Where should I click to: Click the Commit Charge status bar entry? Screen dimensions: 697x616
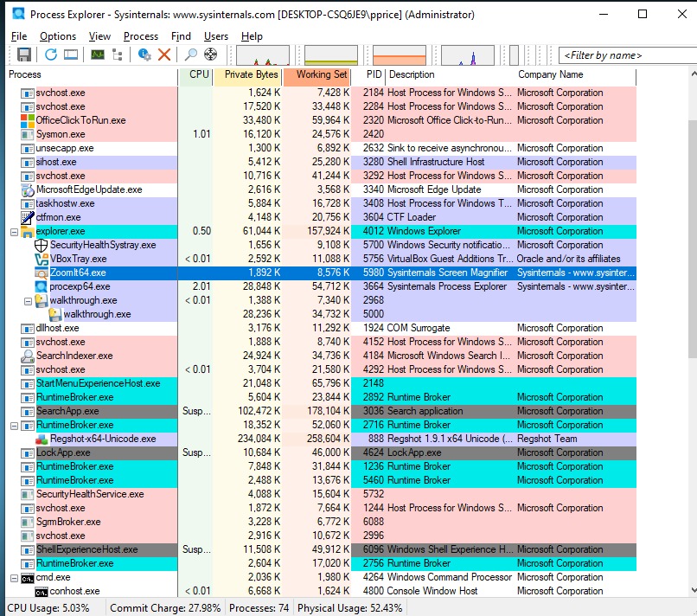165,608
